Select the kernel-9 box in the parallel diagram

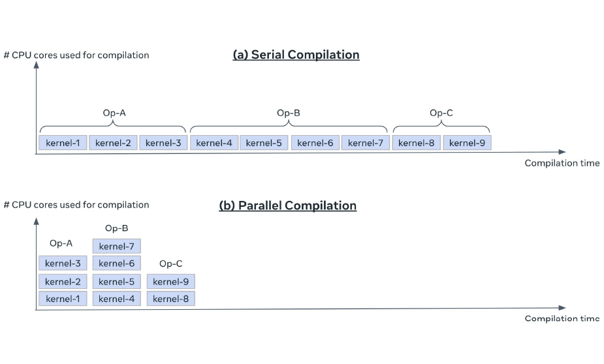(x=171, y=281)
